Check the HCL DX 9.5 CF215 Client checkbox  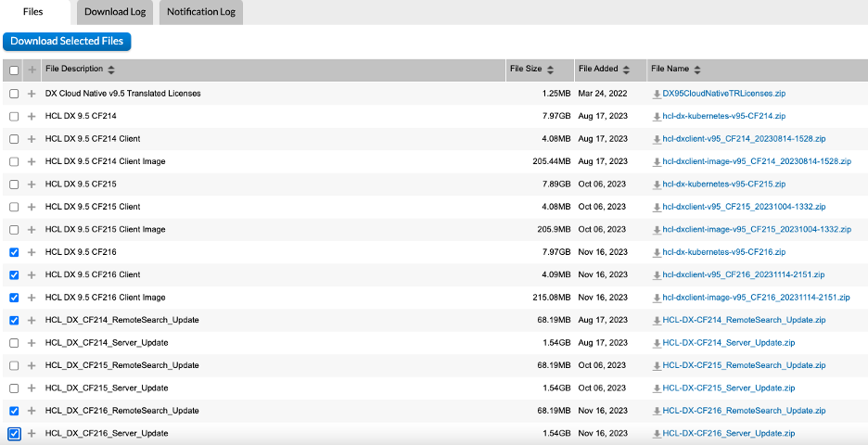14,207
